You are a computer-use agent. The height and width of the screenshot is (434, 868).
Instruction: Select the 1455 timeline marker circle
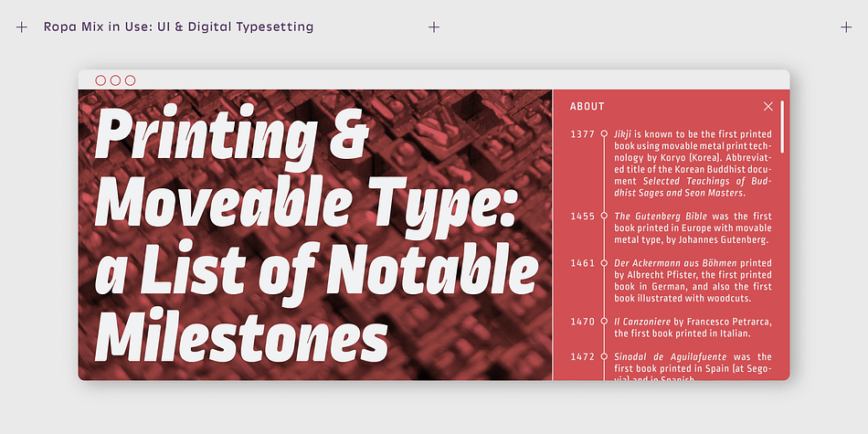[x=604, y=216]
